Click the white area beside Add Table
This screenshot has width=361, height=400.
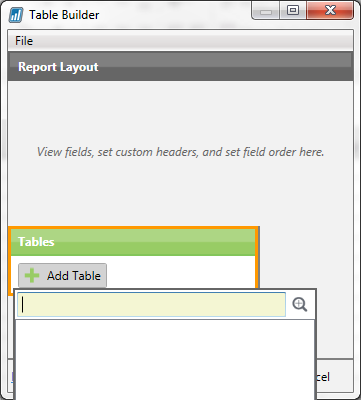click(181, 272)
